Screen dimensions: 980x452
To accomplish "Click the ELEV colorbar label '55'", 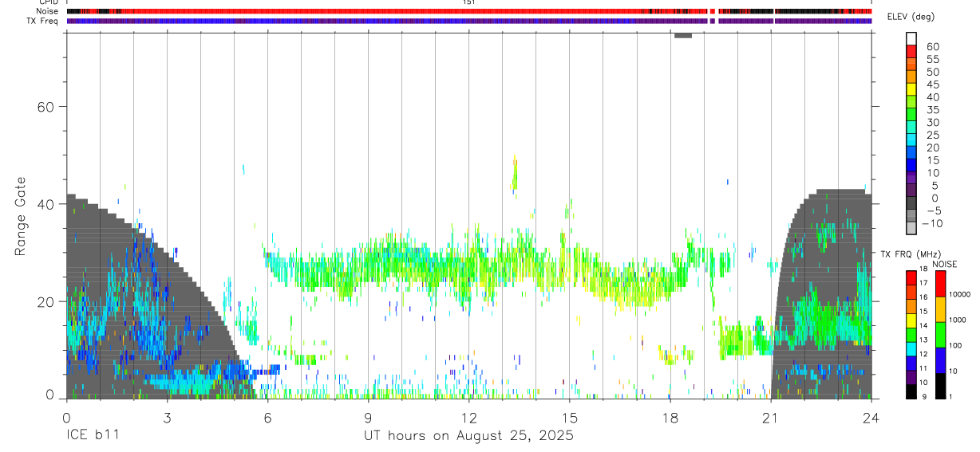I will pyautogui.click(x=932, y=60).
